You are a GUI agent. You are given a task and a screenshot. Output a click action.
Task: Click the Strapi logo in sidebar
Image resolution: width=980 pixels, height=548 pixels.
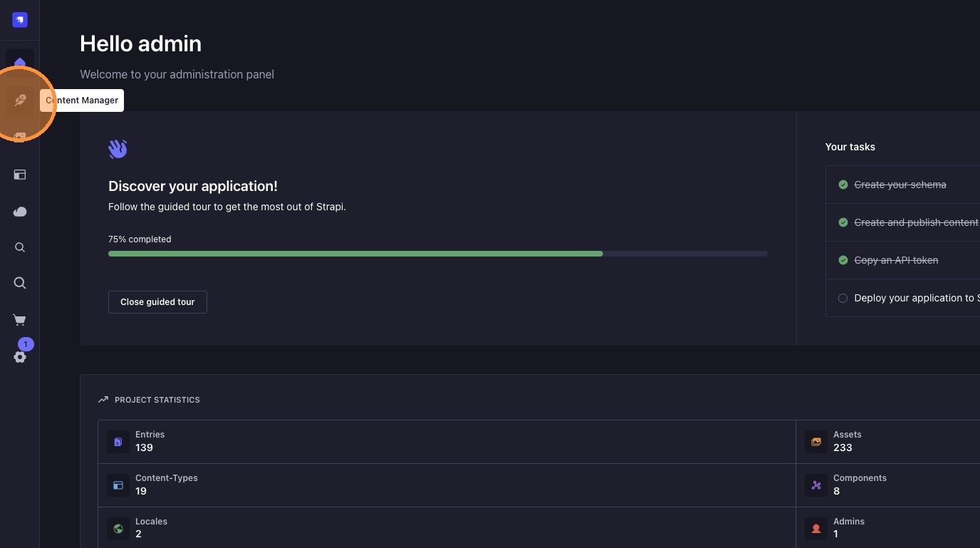click(x=20, y=20)
